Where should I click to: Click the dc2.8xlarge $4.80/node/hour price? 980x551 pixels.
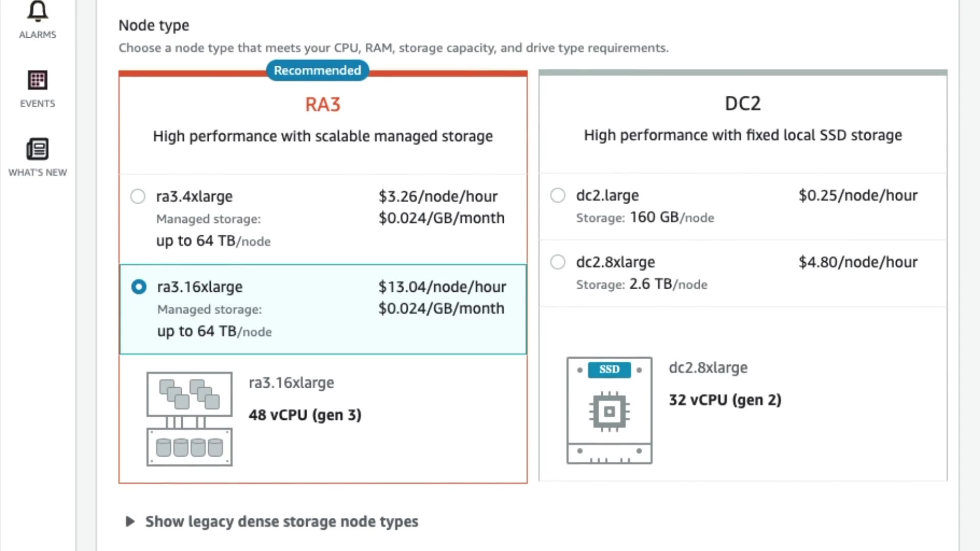point(857,262)
